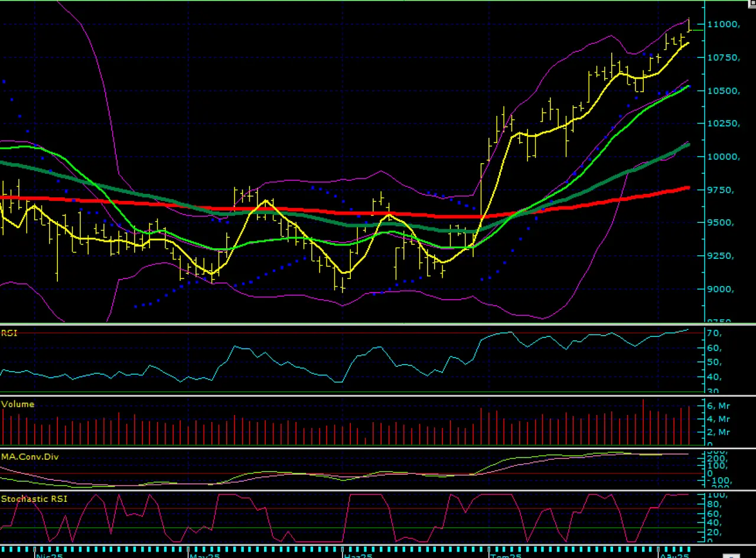Select the Ağu25 date marker
756x558 pixels.
(674, 555)
